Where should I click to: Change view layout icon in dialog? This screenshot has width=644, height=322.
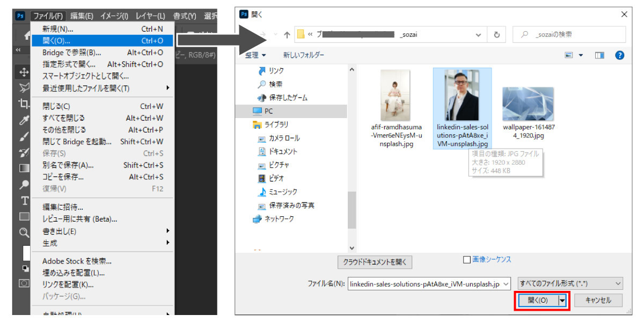pos(569,55)
